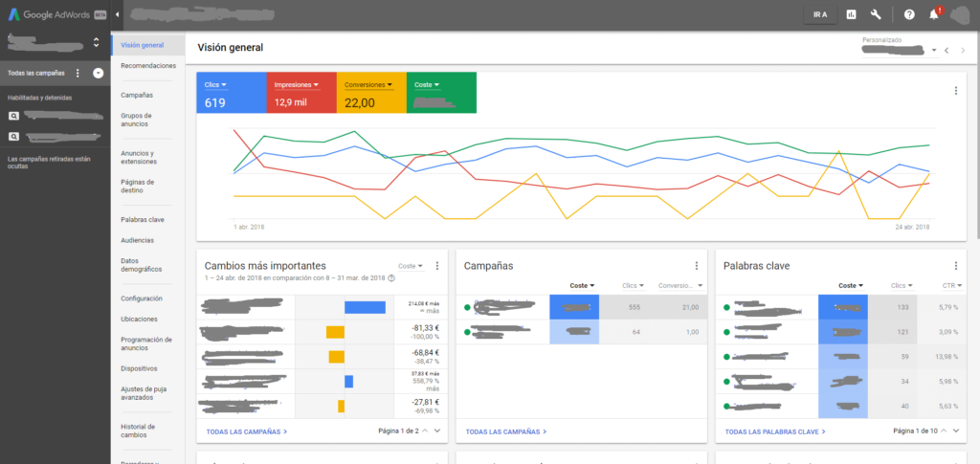Click the 13,98 % CTR value
This screenshot has height=464, width=980.
[x=947, y=357]
